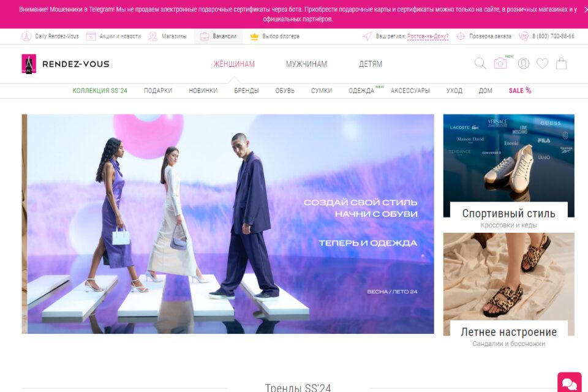
Task: Open the shopping bag cart icon
Action: (561, 64)
